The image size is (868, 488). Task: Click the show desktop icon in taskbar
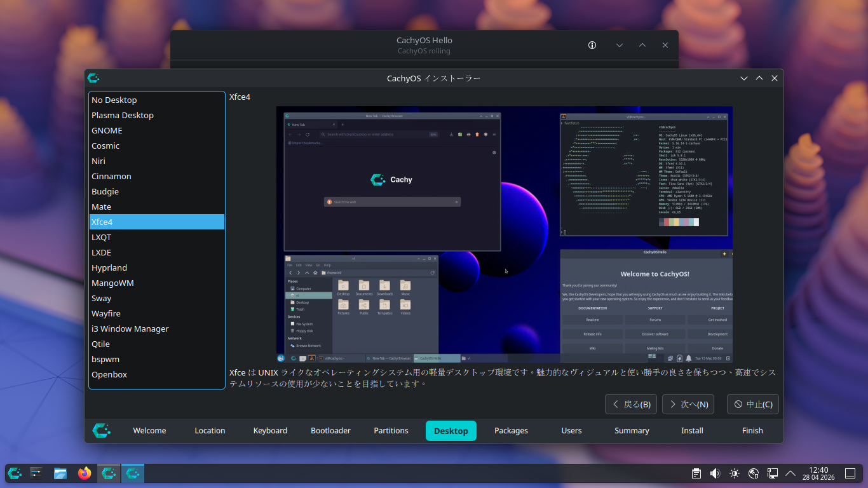click(850, 473)
